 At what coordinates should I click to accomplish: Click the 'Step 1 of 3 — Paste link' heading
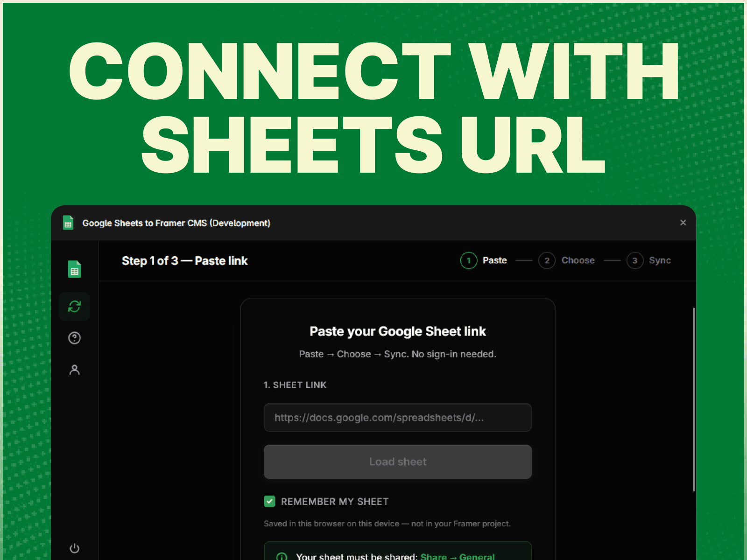(x=184, y=261)
